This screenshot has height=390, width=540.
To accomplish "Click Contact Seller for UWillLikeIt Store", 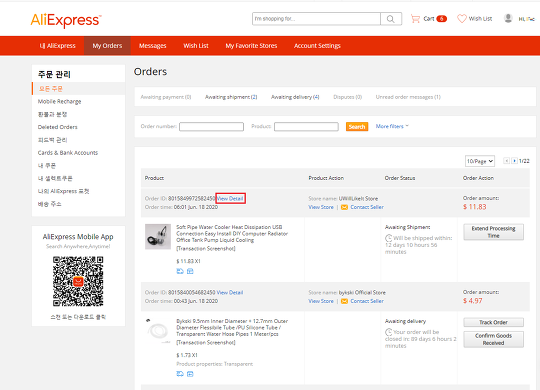I will point(367,207).
